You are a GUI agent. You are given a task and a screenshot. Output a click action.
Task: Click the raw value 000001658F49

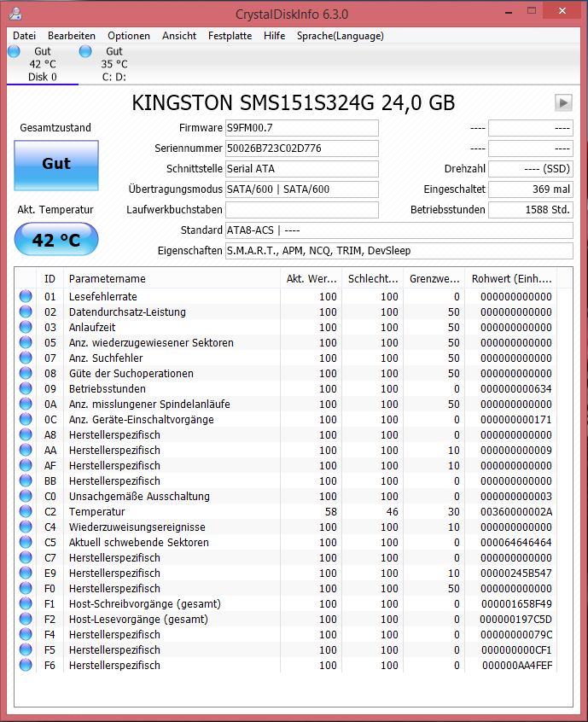tap(516, 603)
